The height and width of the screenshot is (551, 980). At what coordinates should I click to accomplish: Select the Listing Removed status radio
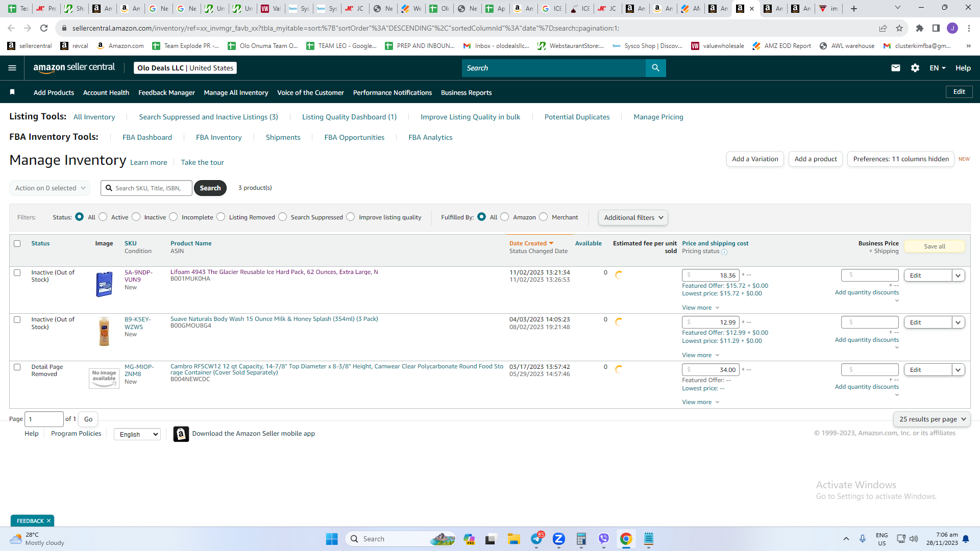point(221,217)
